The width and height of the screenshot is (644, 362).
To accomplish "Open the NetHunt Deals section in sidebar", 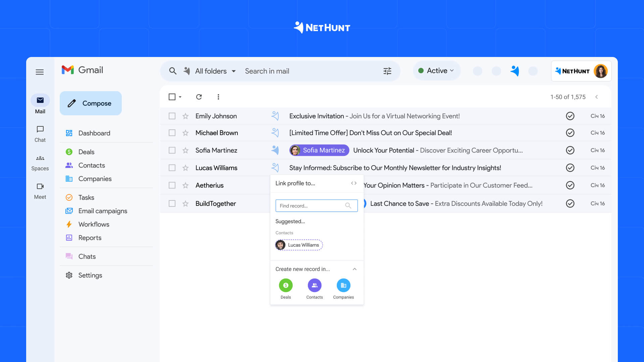I will [x=86, y=152].
